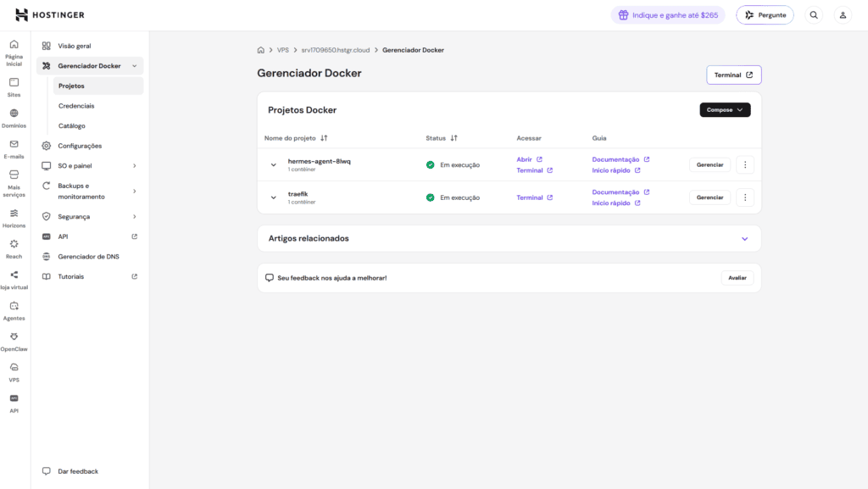
Task: Select Catálogo submenu item
Action: coord(98,125)
